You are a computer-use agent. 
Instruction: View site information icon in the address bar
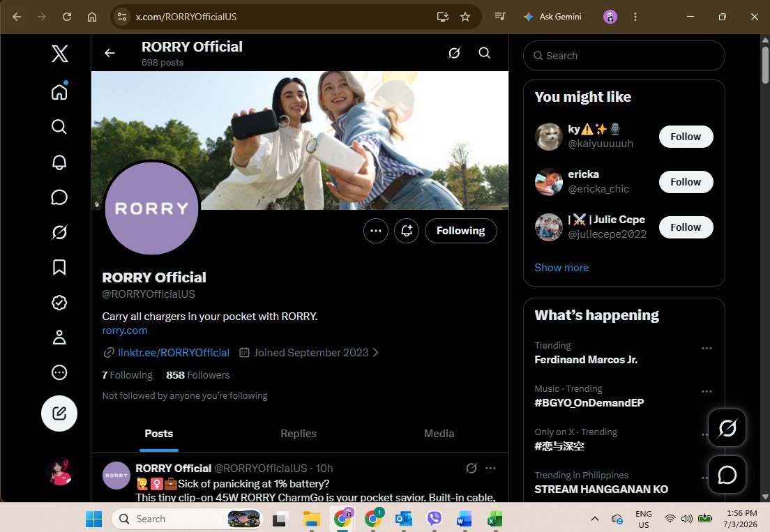122,17
